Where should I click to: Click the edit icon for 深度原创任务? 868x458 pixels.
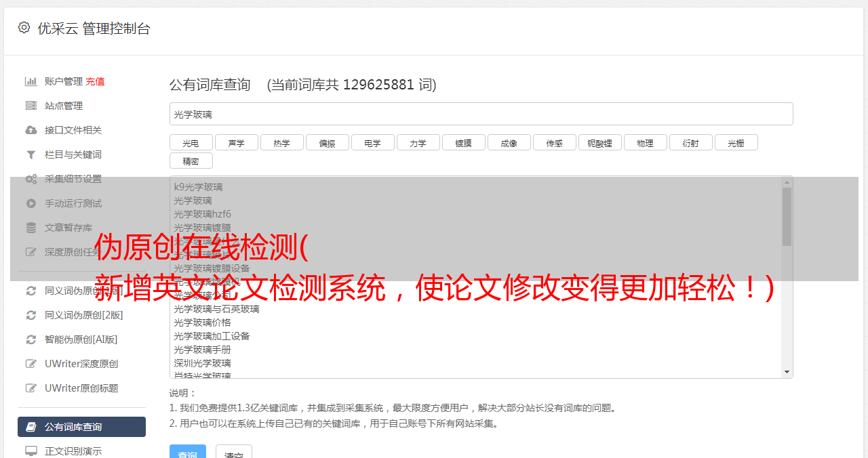click(x=31, y=252)
